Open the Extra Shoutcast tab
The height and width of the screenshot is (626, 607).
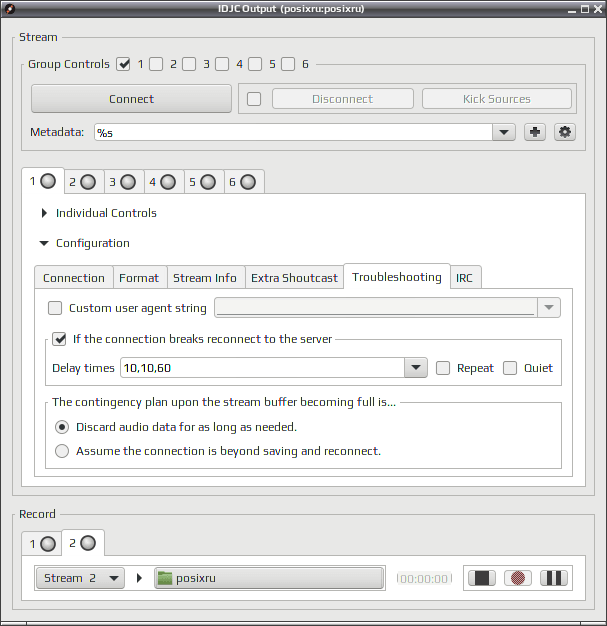point(294,277)
